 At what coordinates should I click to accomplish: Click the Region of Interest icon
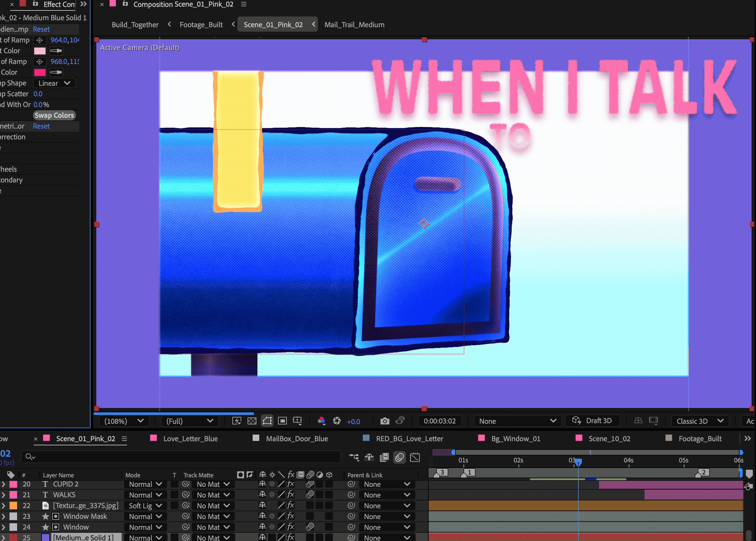coord(282,421)
